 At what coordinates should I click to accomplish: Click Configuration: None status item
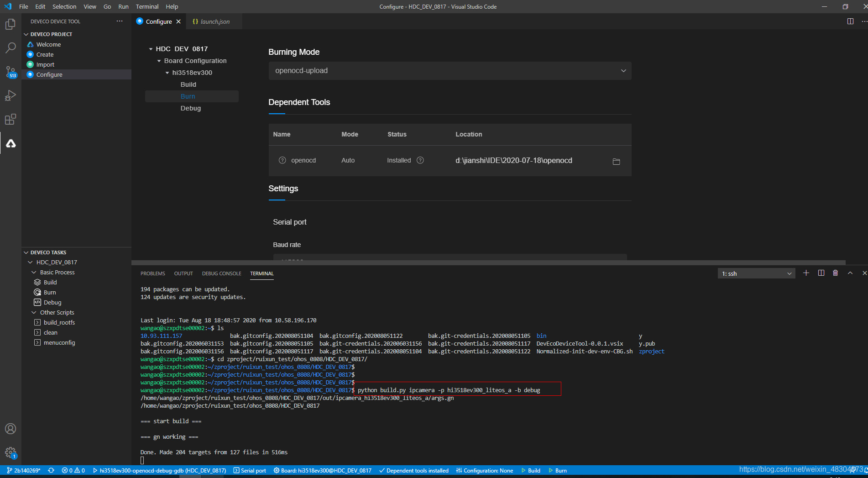tap(485, 470)
